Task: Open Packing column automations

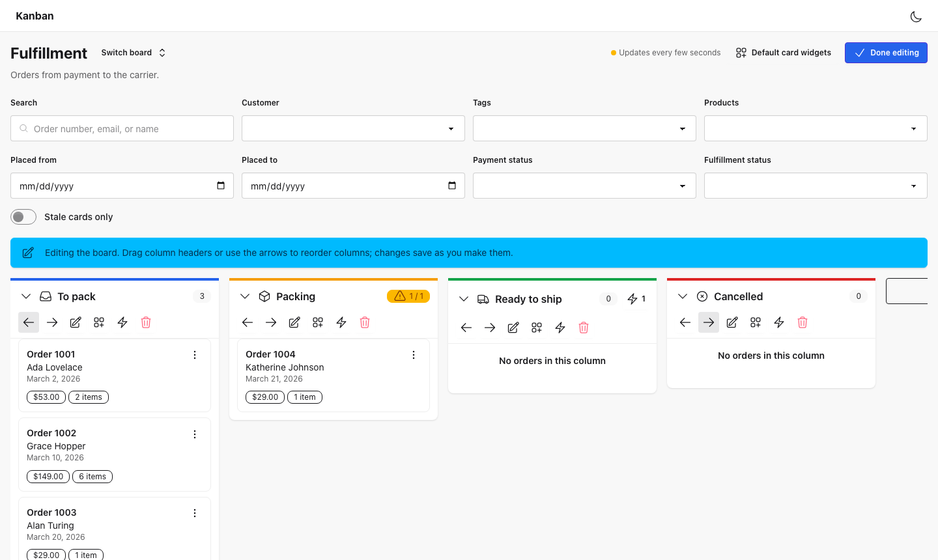Action: tap(341, 322)
